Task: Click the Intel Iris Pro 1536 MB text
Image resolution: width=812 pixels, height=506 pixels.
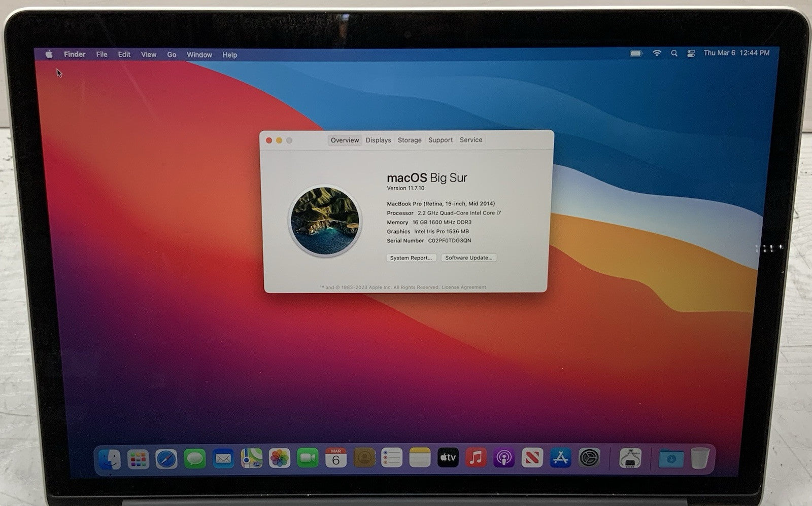Action: (x=442, y=232)
